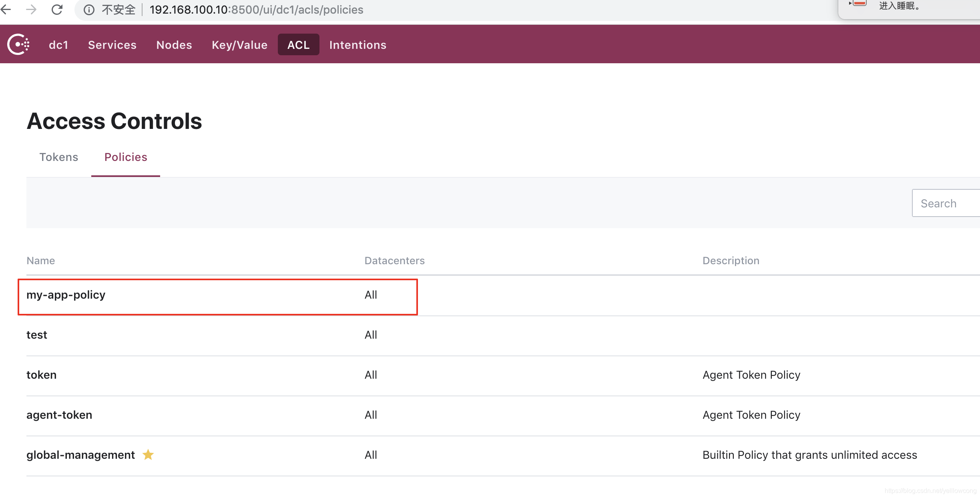Click the star icon beside global-management

[148, 455]
